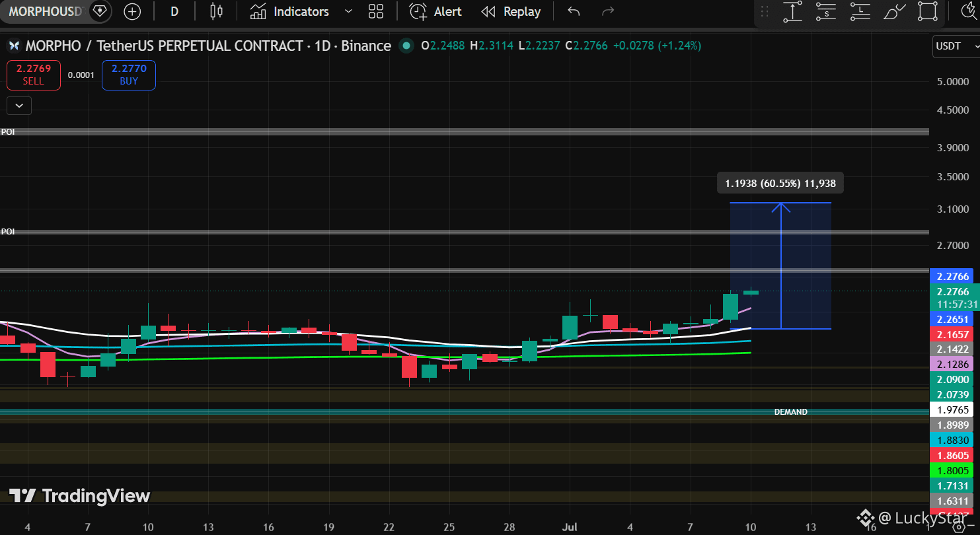Select the 1.1938 (60.55%) measurement label
Image resolution: width=980 pixels, height=535 pixels.
pos(780,184)
